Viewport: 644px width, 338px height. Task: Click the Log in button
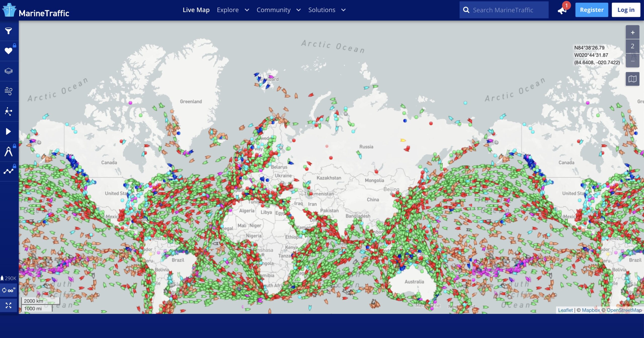pos(626,10)
